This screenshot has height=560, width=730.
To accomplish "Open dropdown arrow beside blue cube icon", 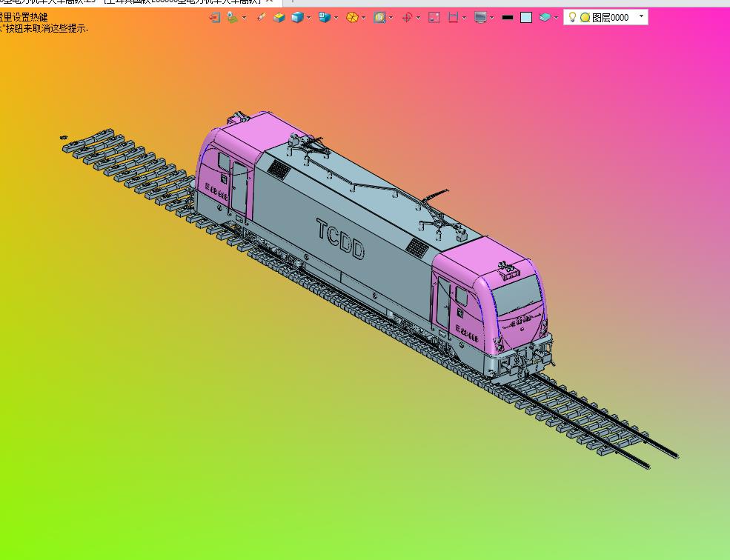I will click(308, 18).
